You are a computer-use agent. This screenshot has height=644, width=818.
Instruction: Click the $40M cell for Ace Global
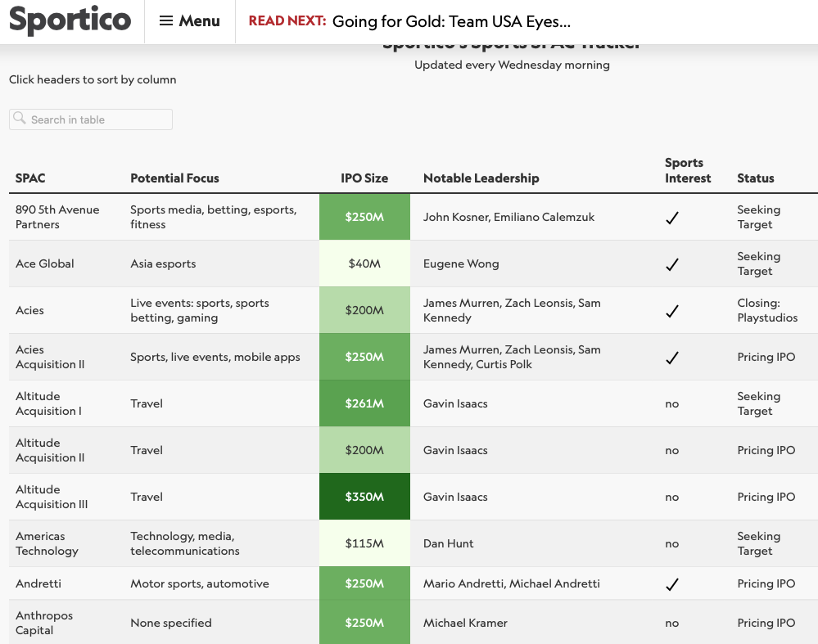click(364, 263)
